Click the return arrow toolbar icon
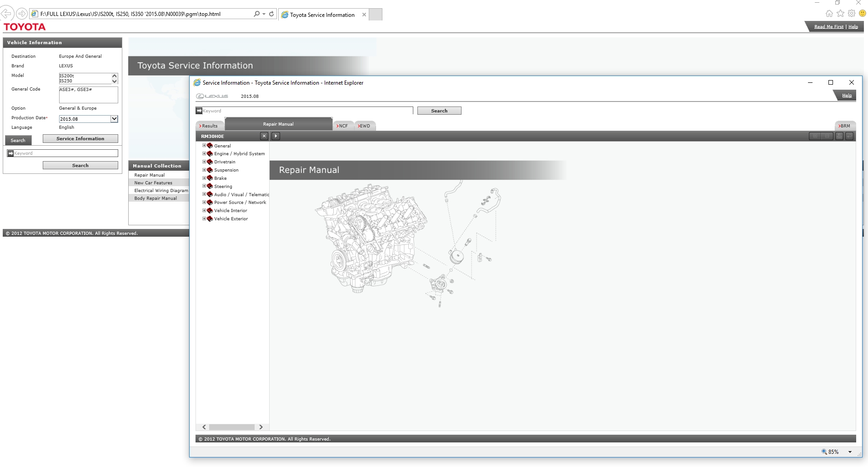868x467 pixels. click(x=849, y=136)
